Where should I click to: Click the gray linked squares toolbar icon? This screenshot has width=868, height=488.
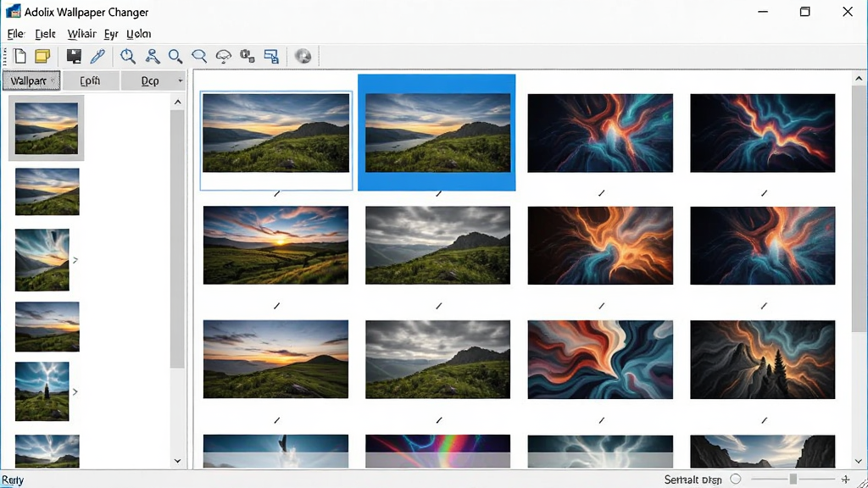point(248,56)
